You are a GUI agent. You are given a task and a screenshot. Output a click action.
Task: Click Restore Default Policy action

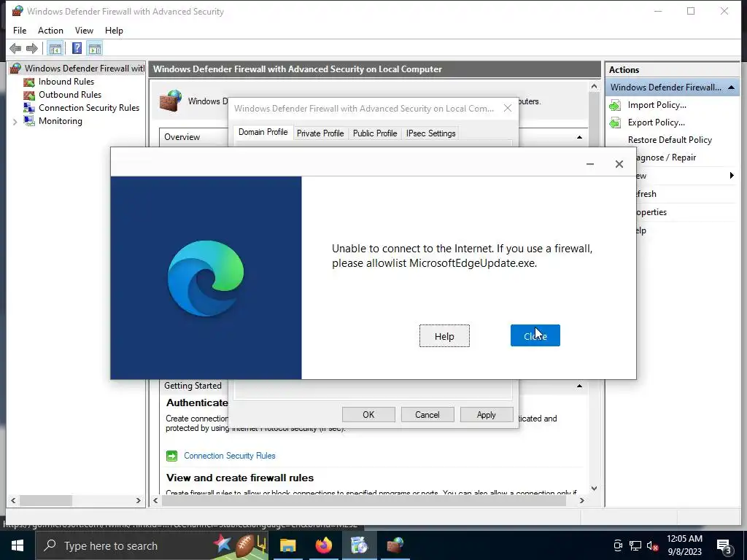pyautogui.click(x=670, y=140)
